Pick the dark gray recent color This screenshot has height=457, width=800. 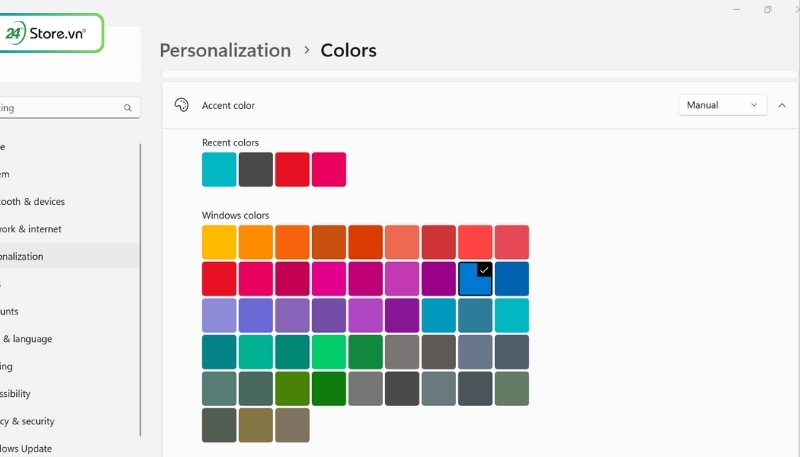click(256, 169)
